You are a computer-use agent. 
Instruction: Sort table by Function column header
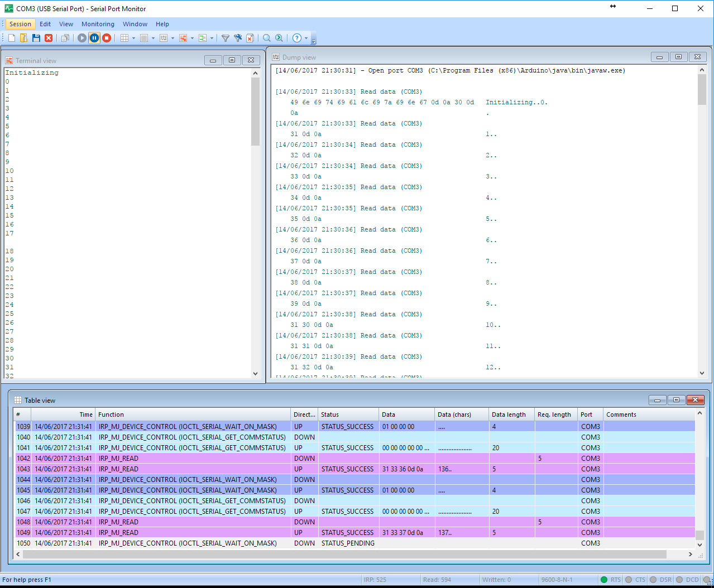click(x=193, y=415)
